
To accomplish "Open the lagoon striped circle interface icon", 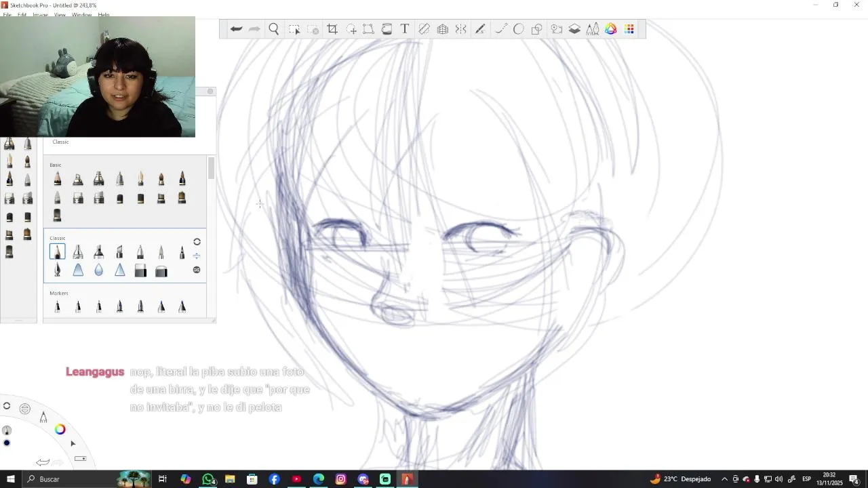I will [x=25, y=409].
